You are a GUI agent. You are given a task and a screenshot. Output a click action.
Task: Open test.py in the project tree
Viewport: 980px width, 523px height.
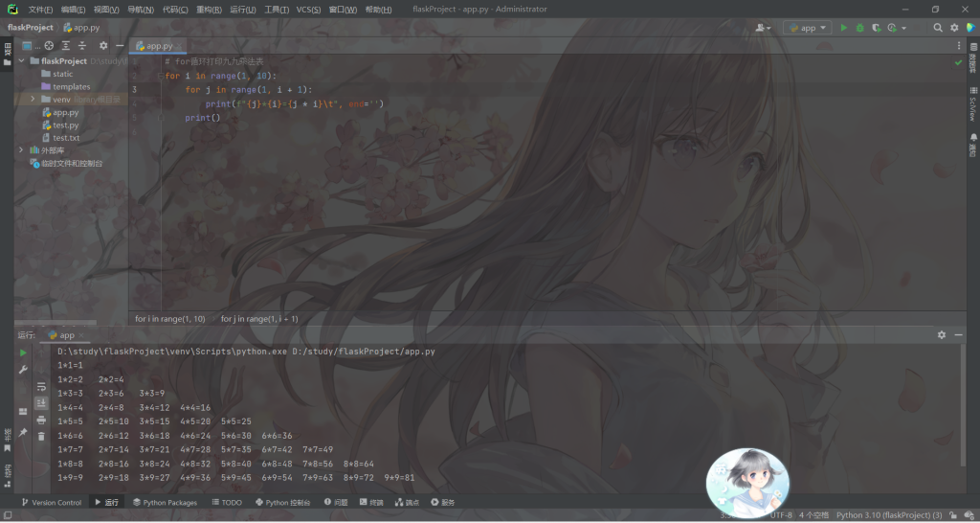65,125
